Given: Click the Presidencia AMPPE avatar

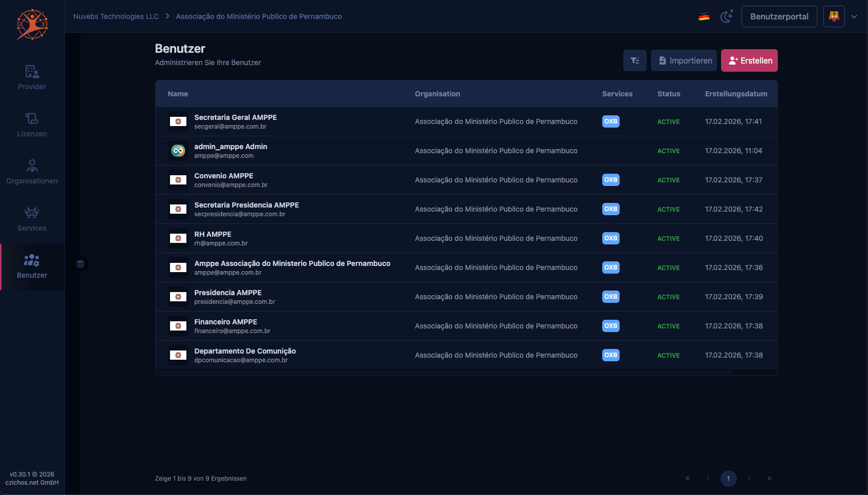Looking at the screenshot, I should pos(178,297).
